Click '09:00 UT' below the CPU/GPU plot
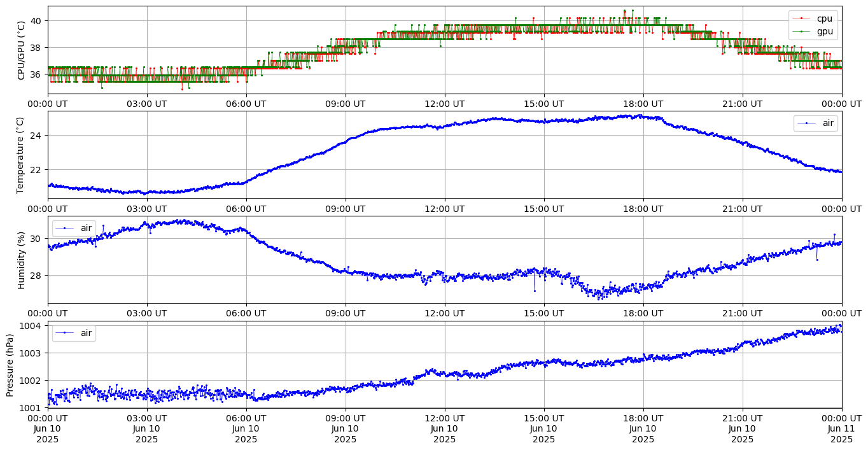This screenshot has width=868, height=450. tap(346, 104)
